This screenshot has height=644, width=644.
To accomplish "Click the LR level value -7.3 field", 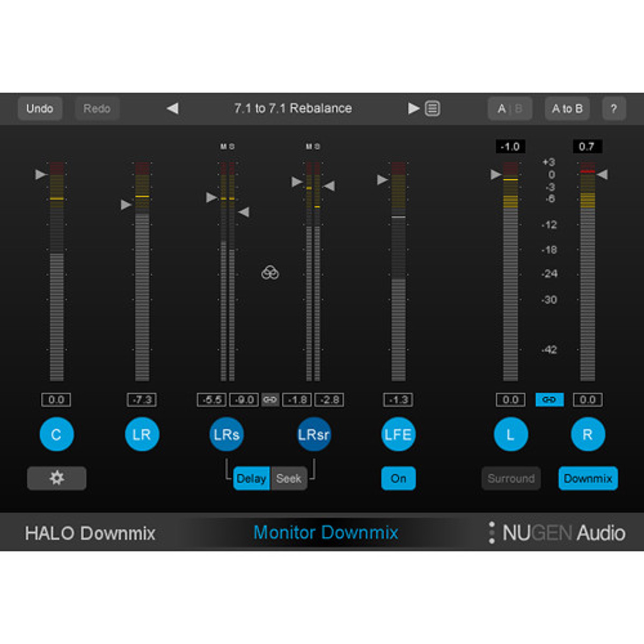I will coord(142,400).
